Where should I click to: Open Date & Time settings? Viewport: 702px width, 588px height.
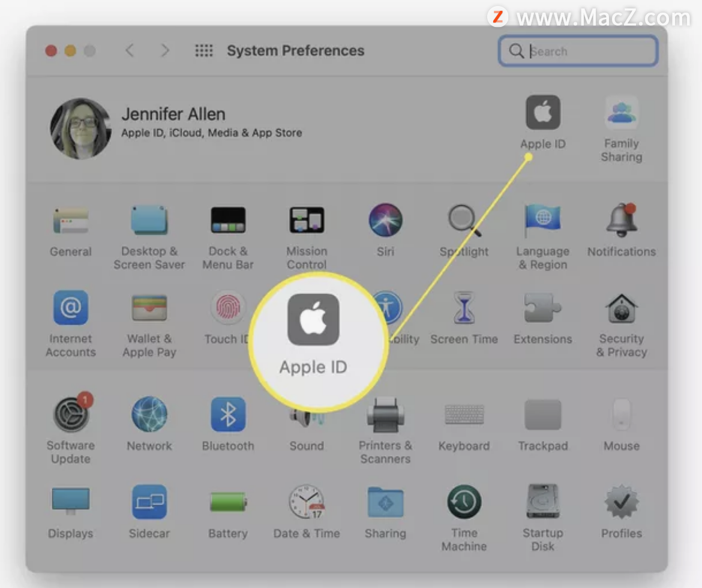(307, 502)
